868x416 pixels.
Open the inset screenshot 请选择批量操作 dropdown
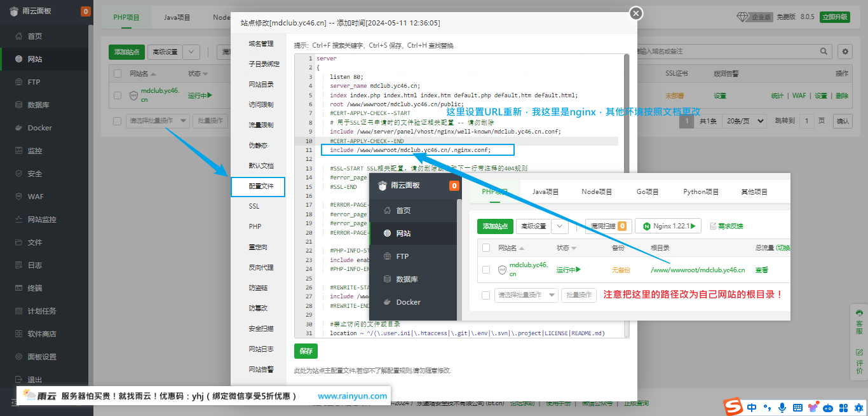[526, 295]
